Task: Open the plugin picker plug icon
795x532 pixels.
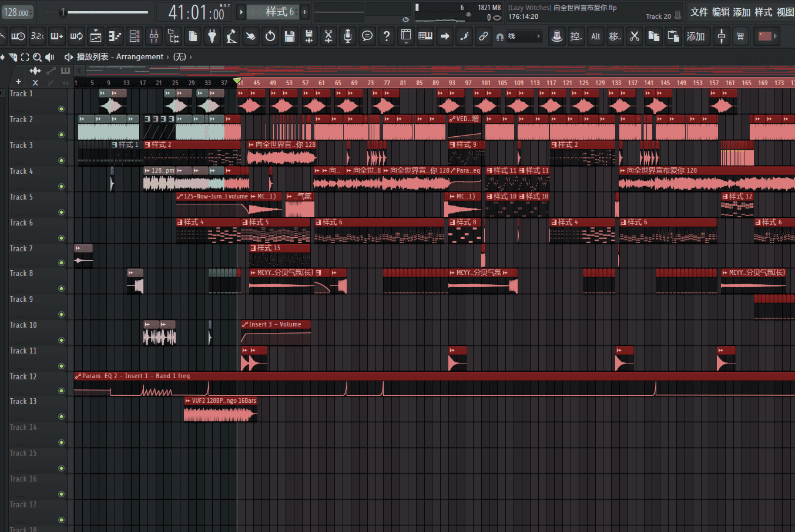Action: pos(212,36)
